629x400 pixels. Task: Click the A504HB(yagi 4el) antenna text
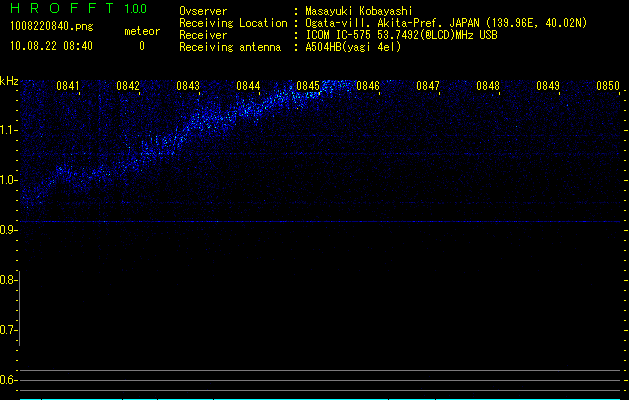353,47
